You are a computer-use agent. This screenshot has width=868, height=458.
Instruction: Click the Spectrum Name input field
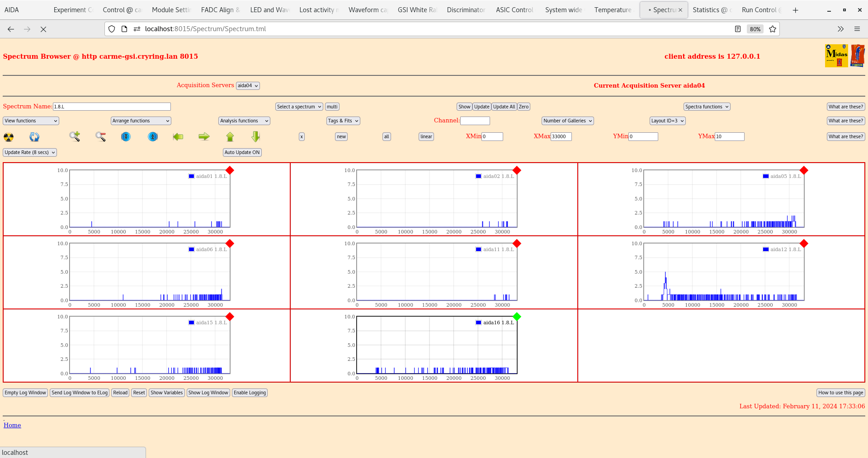click(112, 107)
